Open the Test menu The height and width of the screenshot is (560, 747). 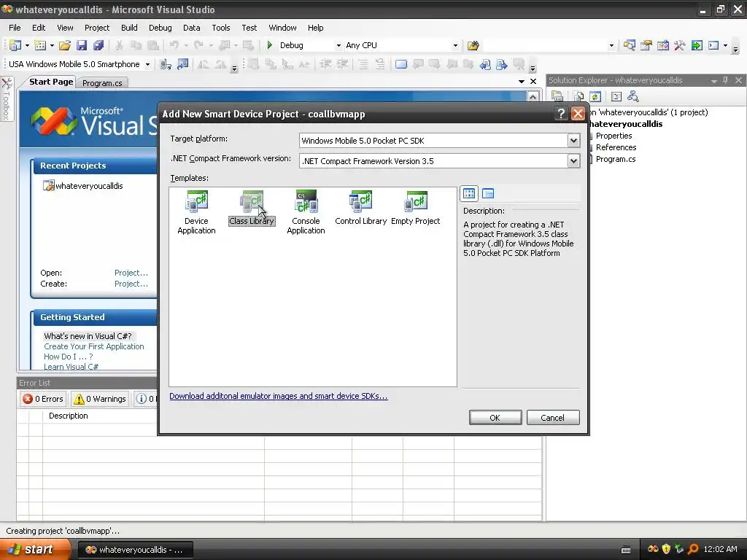click(249, 28)
